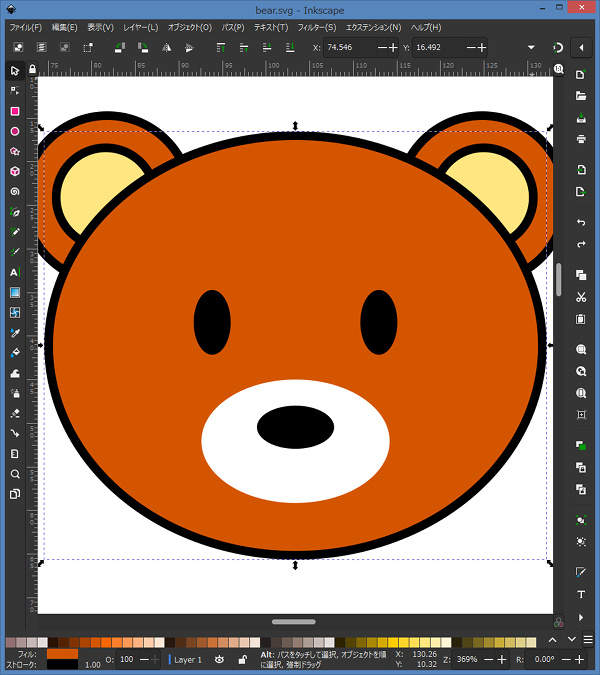Viewport: 600px width, 675px height.
Task: Flip selection horizontally
Action: 166,47
